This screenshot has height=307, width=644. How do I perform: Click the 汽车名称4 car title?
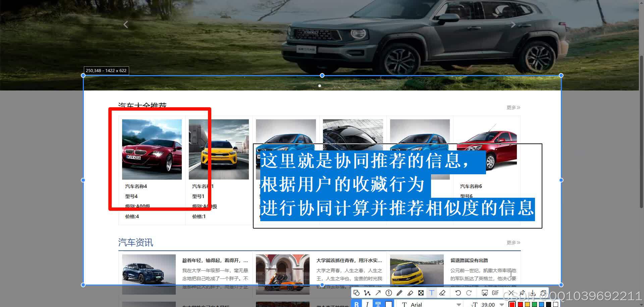tap(136, 186)
